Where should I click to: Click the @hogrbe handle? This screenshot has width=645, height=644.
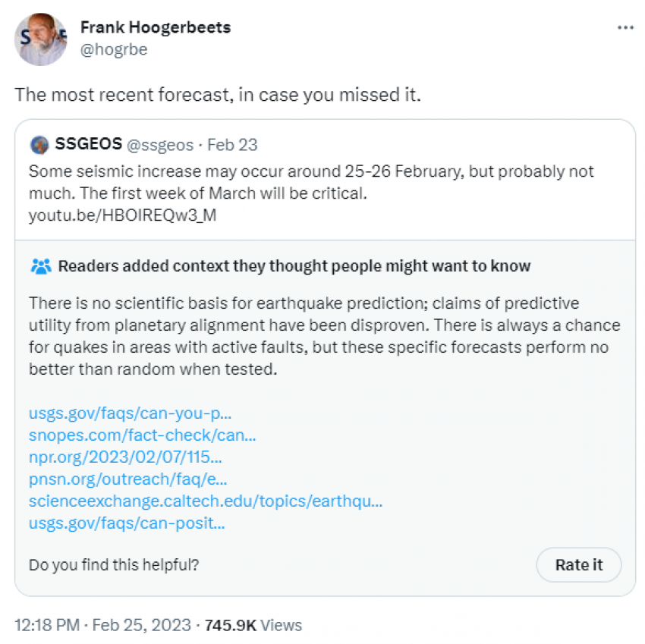pyautogui.click(x=114, y=50)
